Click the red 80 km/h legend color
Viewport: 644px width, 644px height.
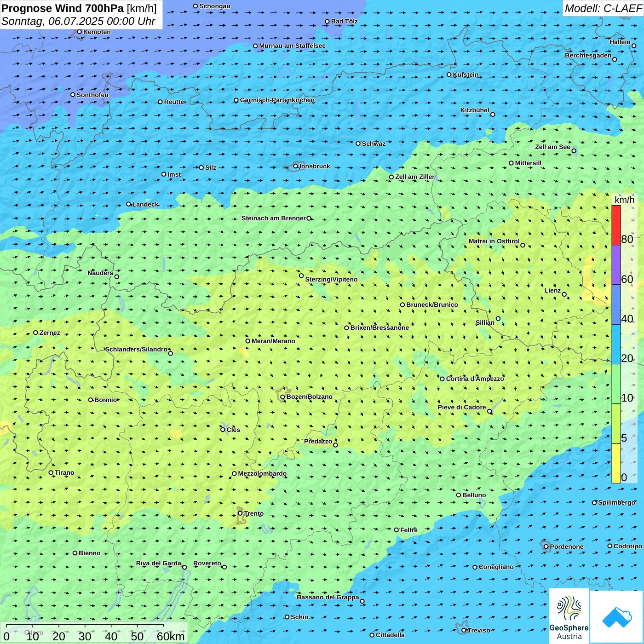click(x=616, y=225)
